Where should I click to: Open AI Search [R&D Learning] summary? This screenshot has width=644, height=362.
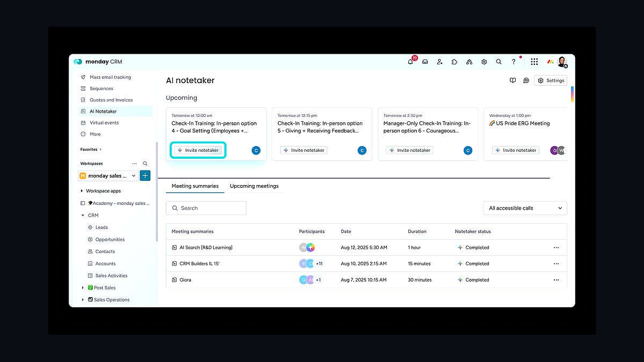tap(206, 248)
